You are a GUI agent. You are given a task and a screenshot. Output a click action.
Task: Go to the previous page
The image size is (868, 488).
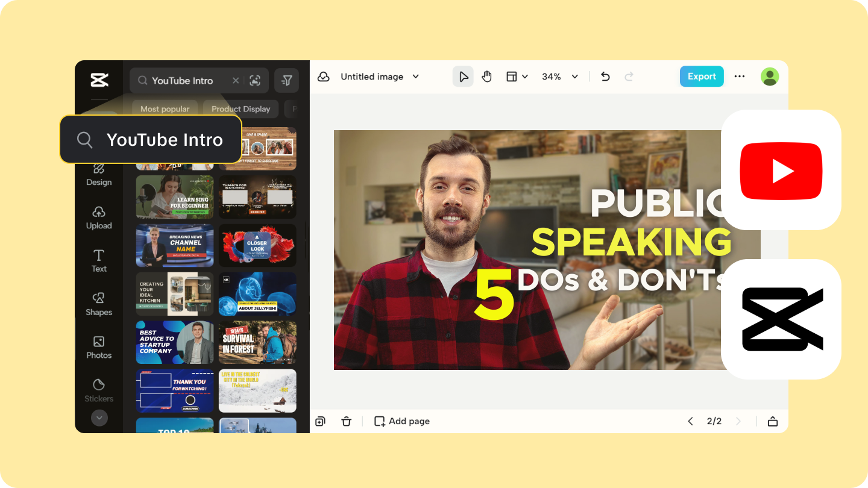click(691, 421)
